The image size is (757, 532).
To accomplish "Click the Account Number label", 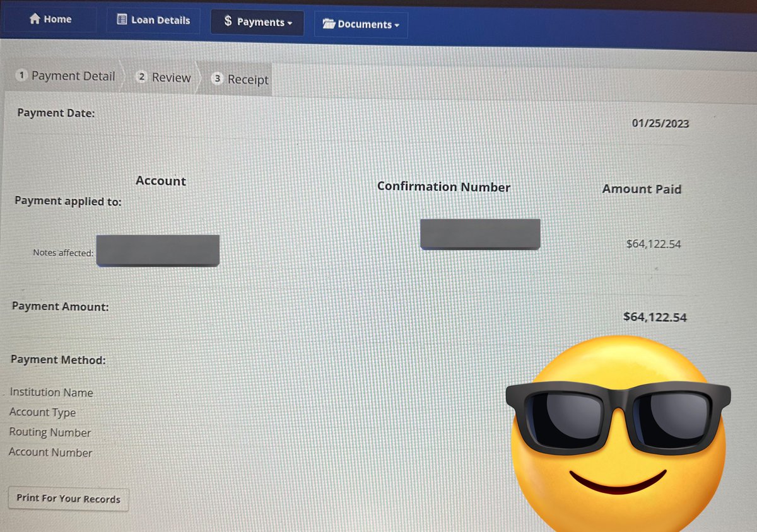I will (x=50, y=453).
